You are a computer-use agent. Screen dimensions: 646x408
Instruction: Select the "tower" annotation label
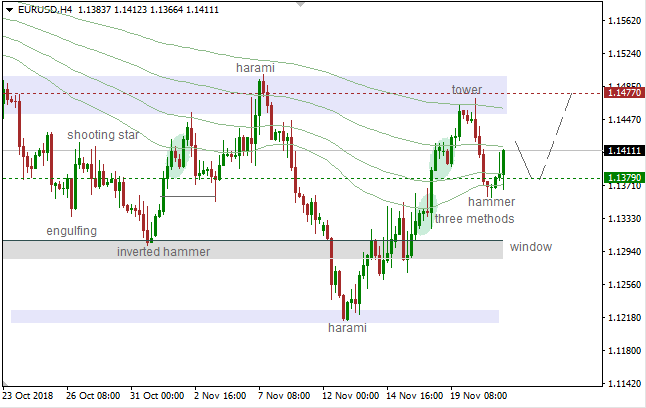click(466, 90)
